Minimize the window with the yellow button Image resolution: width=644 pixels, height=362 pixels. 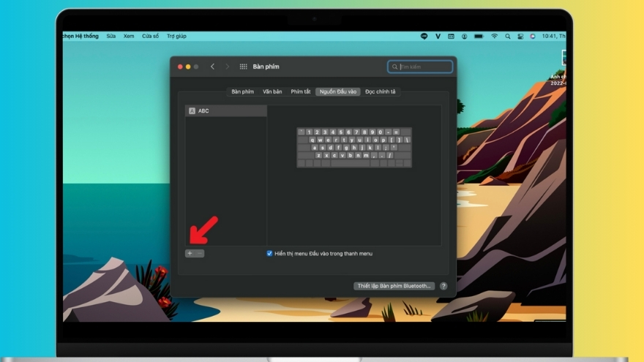point(188,67)
